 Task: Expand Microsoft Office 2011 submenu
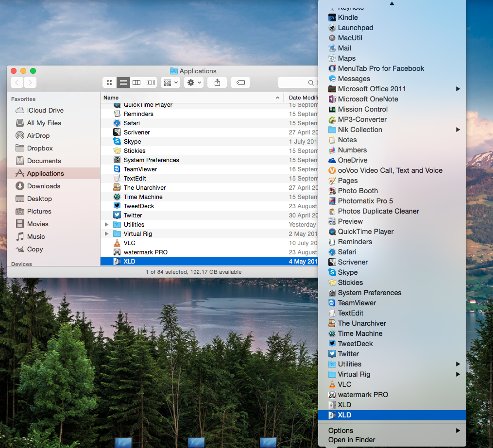392,89
